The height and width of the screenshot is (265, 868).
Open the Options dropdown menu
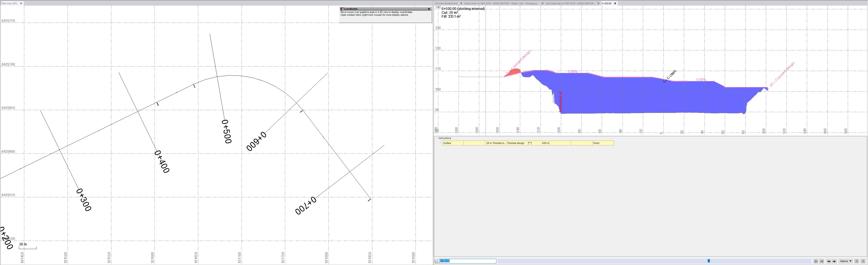coord(846,261)
